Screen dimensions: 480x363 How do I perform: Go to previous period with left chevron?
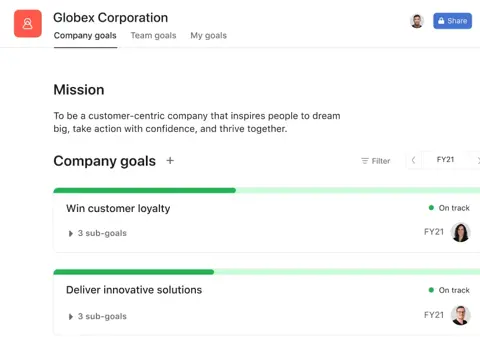coord(413,160)
